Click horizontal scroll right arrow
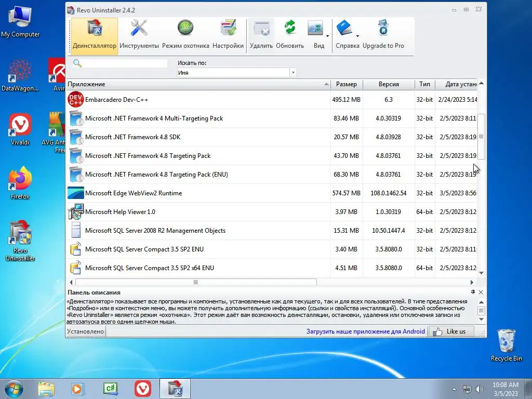The width and height of the screenshot is (532, 399). click(472, 282)
